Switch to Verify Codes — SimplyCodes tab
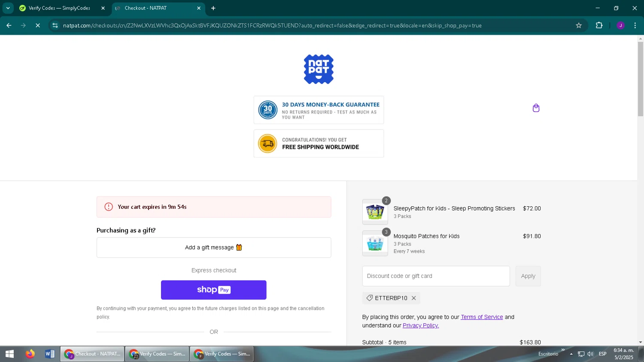 [x=62, y=8]
